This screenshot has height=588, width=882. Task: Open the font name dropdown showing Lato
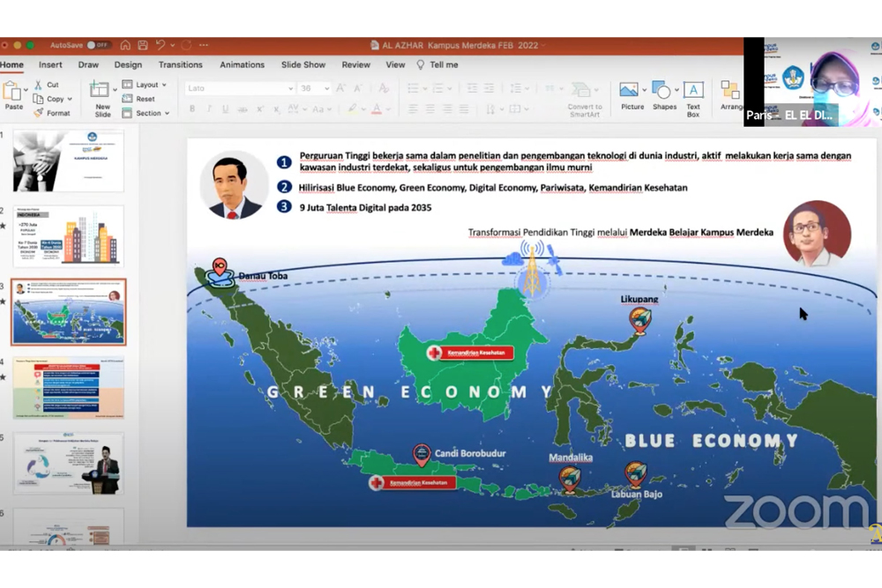click(x=239, y=88)
